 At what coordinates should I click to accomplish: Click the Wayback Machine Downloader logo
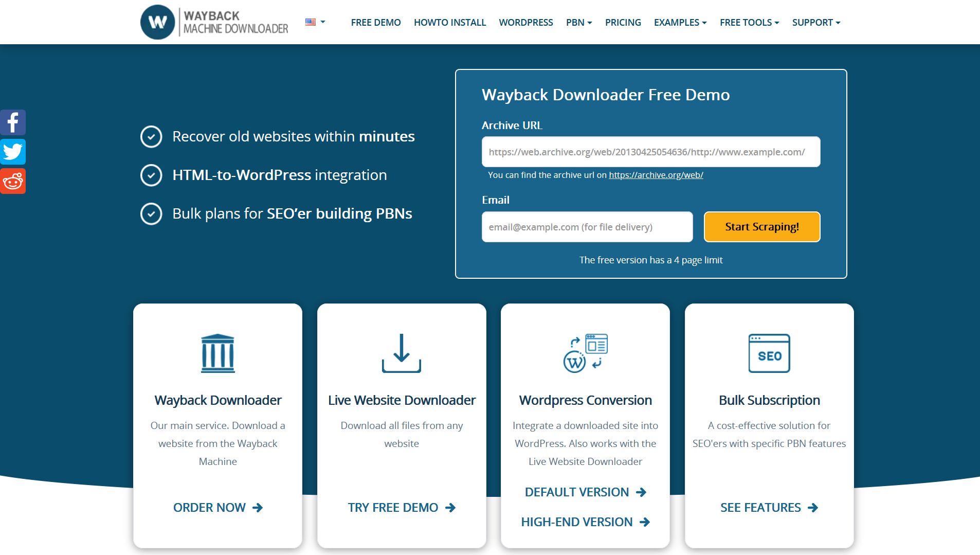pyautogui.click(x=214, y=22)
